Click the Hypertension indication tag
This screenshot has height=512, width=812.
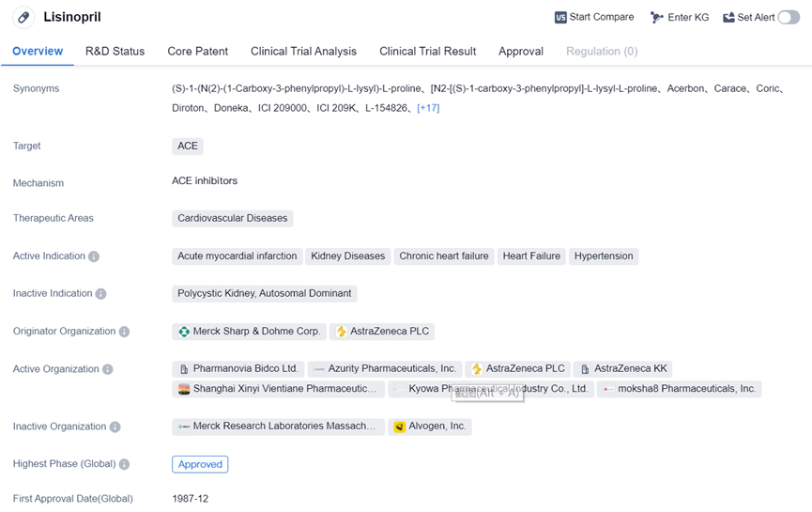point(604,256)
